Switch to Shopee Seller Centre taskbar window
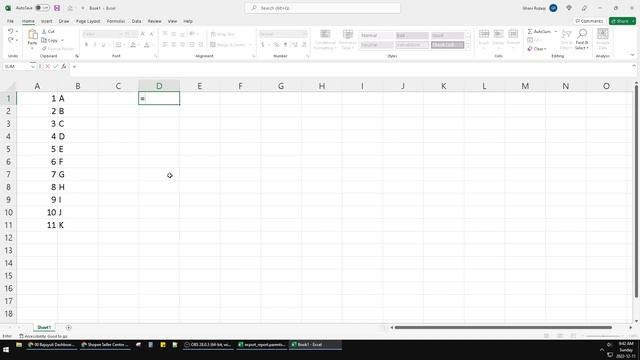This screenshot has height=360, width=640. click(x=105, y=345)
